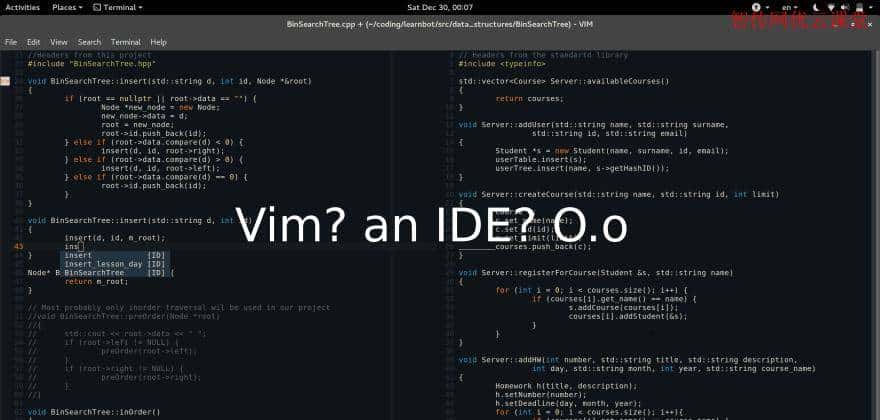The height and width of the screenshot is (420, 880).
Task: Open the View menu
Action: [x=59, y=42]
